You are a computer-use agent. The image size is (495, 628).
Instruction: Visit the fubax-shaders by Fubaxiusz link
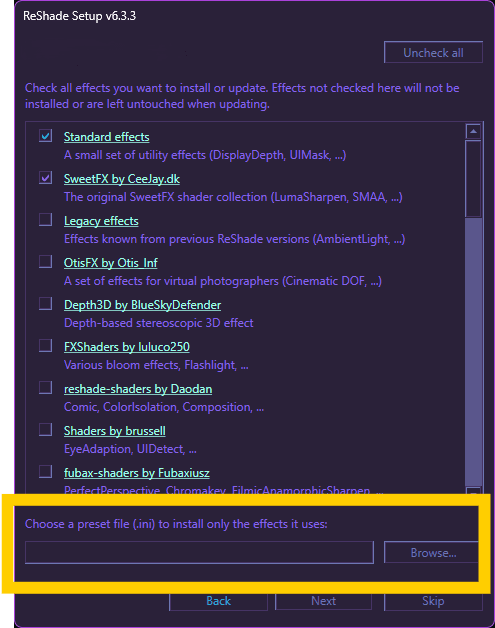[x=137, y=473]
